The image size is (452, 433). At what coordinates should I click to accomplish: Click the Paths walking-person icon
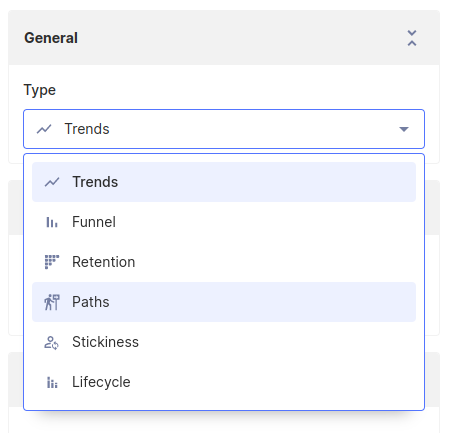tap(52, 302)
